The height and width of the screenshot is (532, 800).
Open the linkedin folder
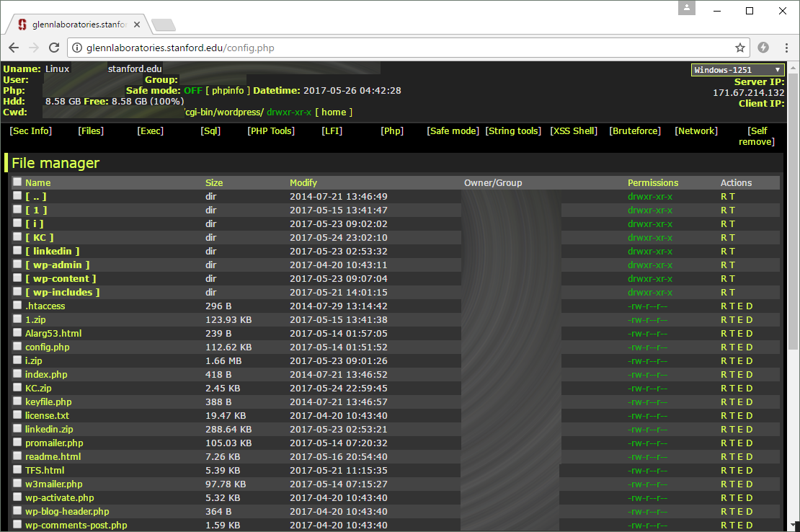53,251
